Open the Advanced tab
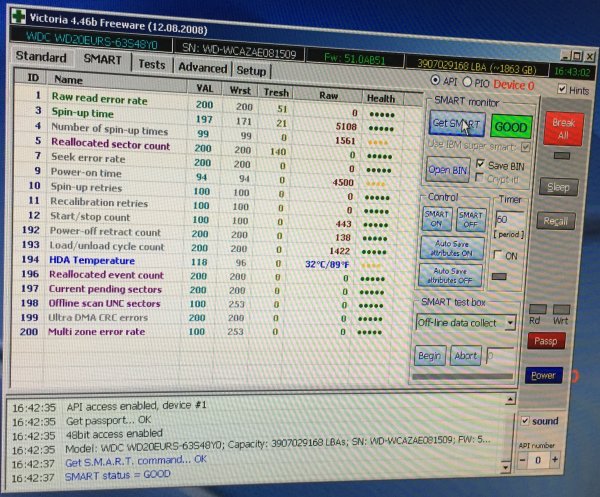 (202, 69)
